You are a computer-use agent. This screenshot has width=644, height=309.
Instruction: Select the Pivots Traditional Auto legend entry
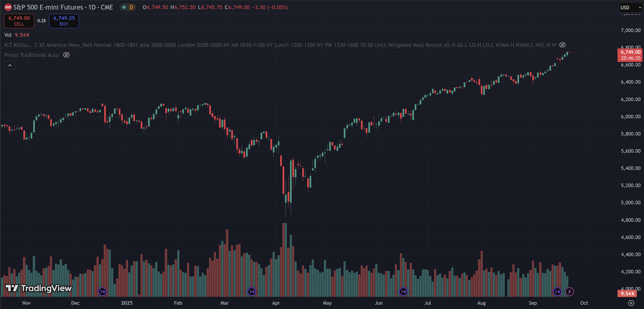pos(32,55)
